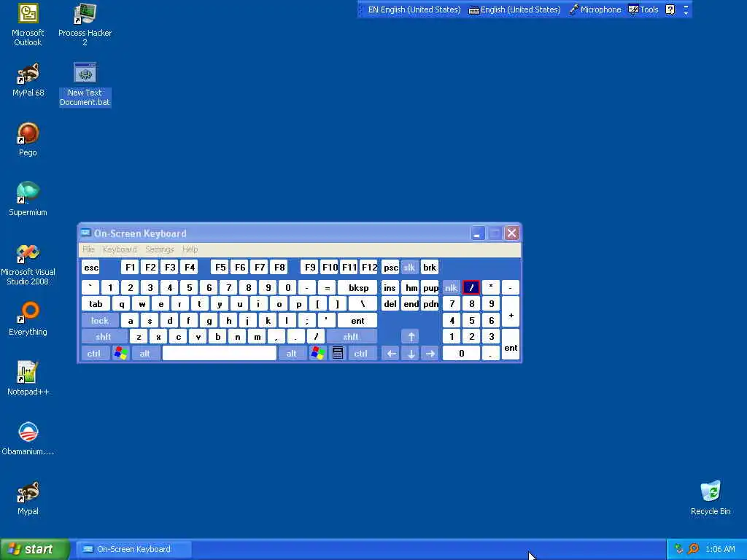747x560 pixels.
Task: Open Process Hacker 2 desktop icon
Action: [x=85, y=24]
